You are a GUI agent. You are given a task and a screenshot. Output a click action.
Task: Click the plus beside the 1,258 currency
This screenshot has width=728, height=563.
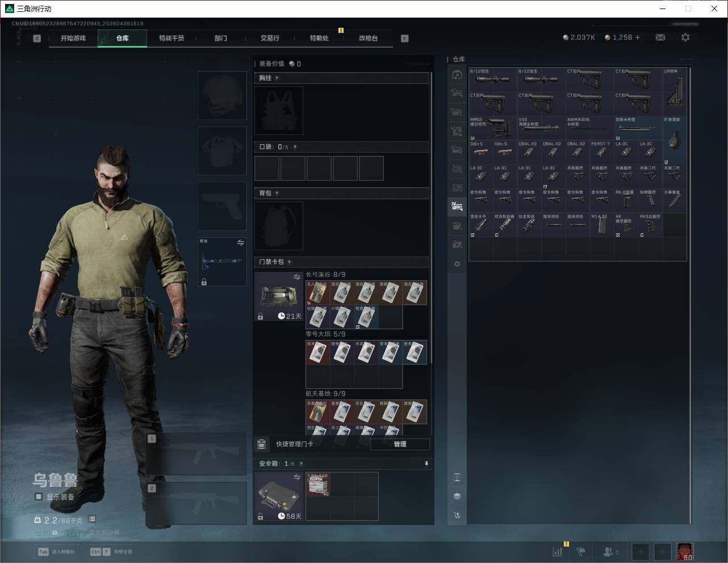coord(638,37)
